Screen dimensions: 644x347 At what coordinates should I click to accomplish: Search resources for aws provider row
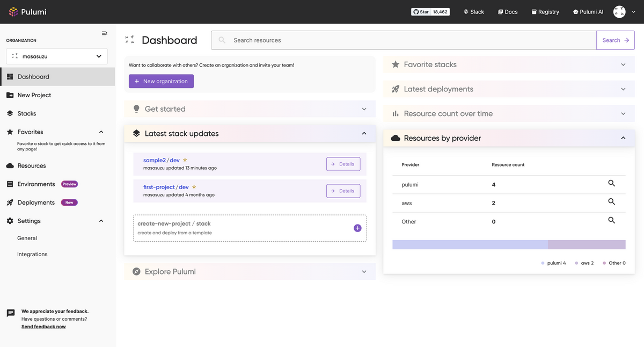611,202
